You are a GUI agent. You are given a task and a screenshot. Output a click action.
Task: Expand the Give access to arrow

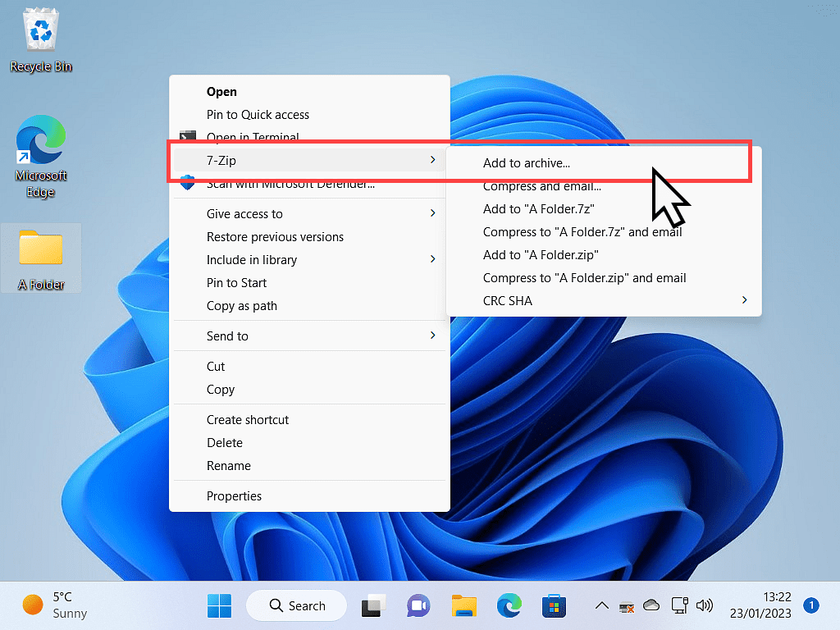pyautogui.click(x=433, y=213)
